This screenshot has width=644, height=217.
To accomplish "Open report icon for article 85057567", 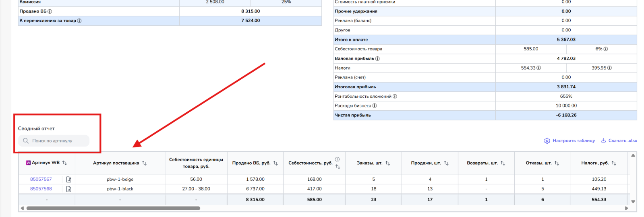I will pyautogui.click(x=68, y=180).
